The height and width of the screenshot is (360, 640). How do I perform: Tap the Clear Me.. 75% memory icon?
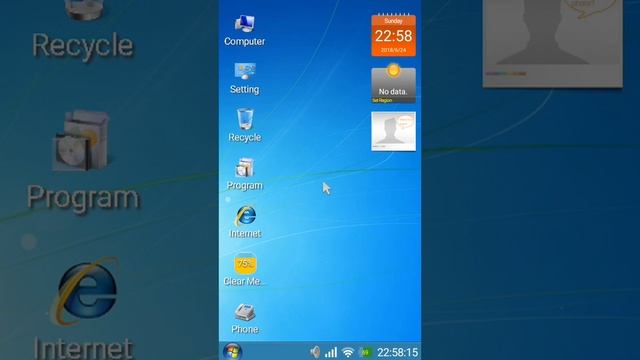pos(244,270)
